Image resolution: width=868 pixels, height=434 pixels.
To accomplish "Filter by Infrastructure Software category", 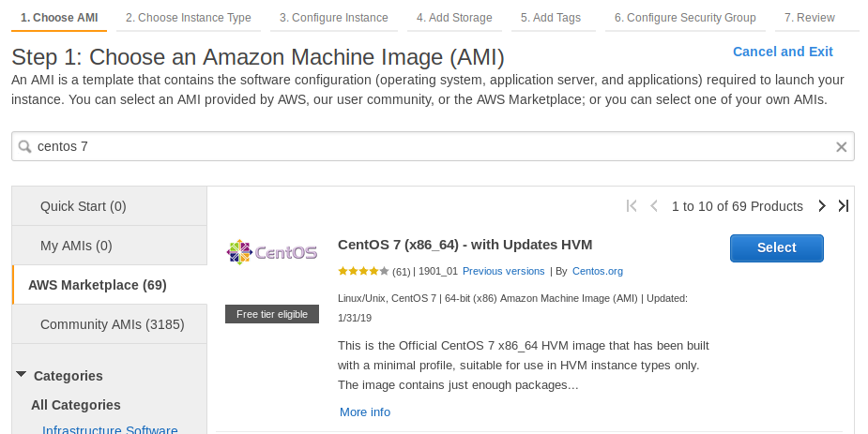I will click(x=110, y=430).
